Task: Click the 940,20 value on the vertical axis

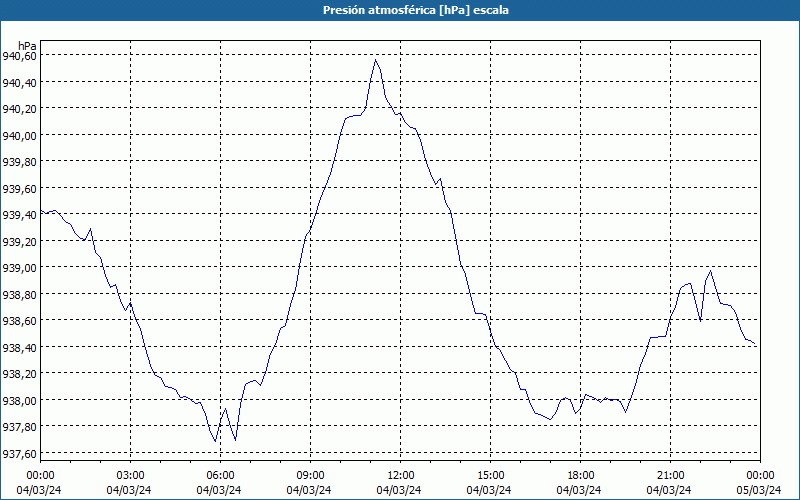Action: click(x=19, y=109)
